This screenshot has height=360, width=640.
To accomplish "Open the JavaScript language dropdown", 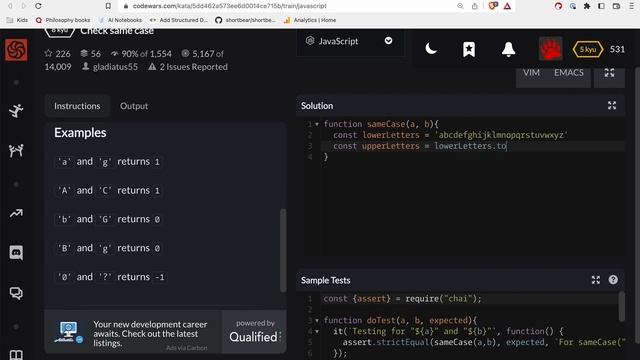I will pyautogui.click(x=349, y=41).
